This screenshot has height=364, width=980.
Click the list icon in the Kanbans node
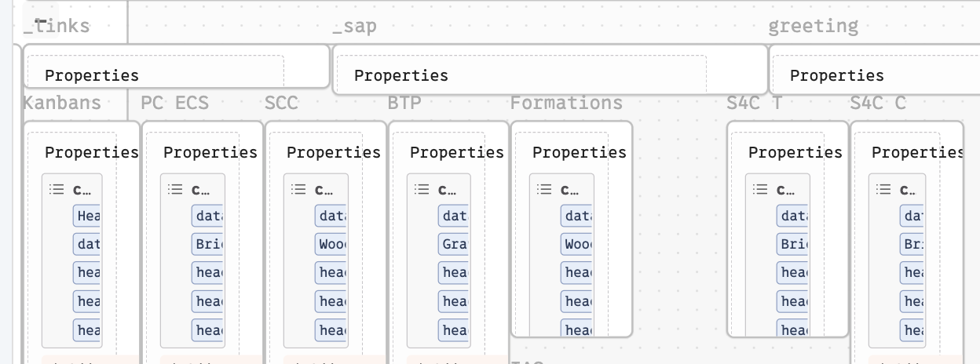tap(56, 189)
